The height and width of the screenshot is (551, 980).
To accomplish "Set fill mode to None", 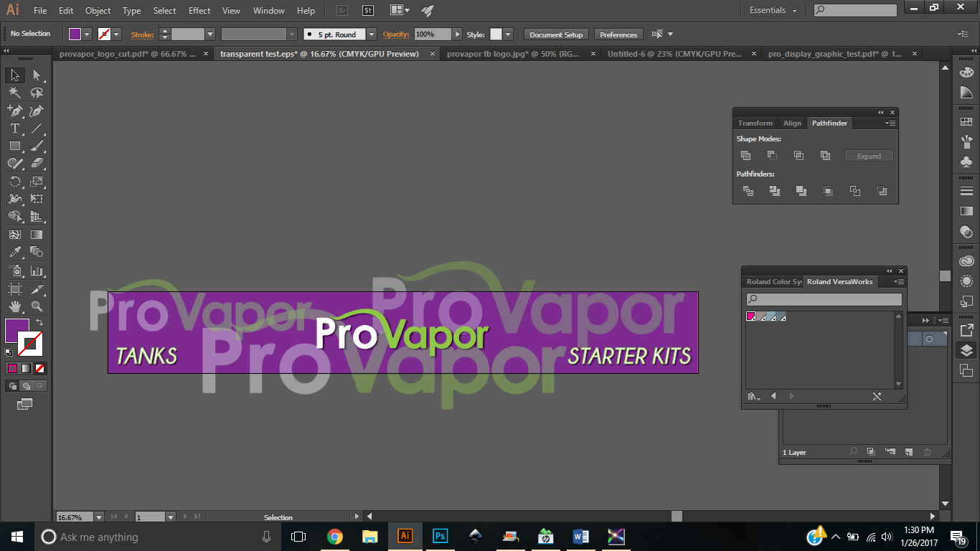I will pyautogui.click(x=41, y=368).
